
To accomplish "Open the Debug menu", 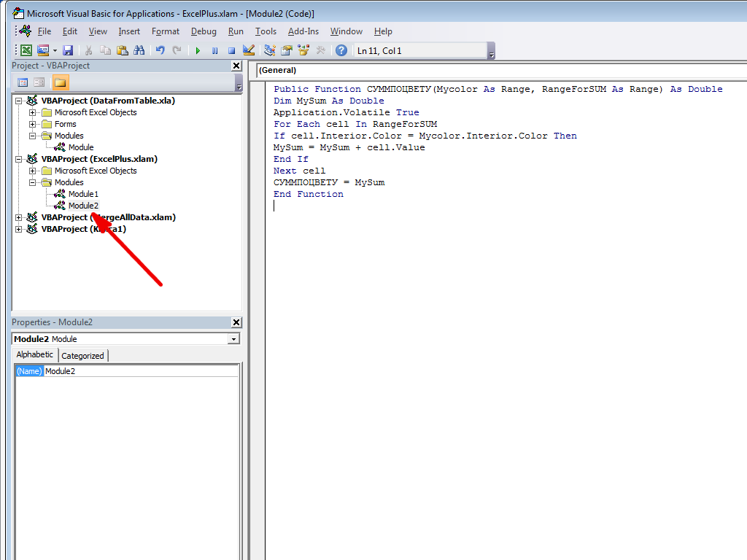I will coord(204,31).
